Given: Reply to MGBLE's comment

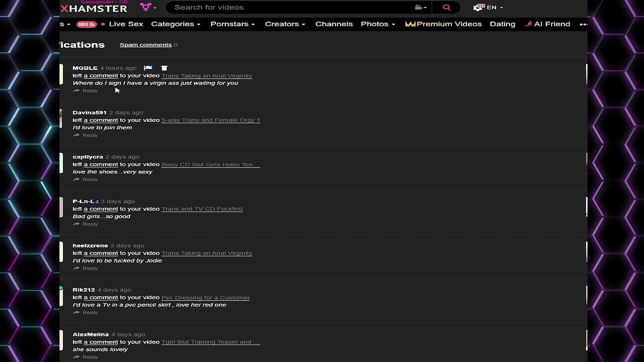Looking at the screenshot, I should (86, 90).
